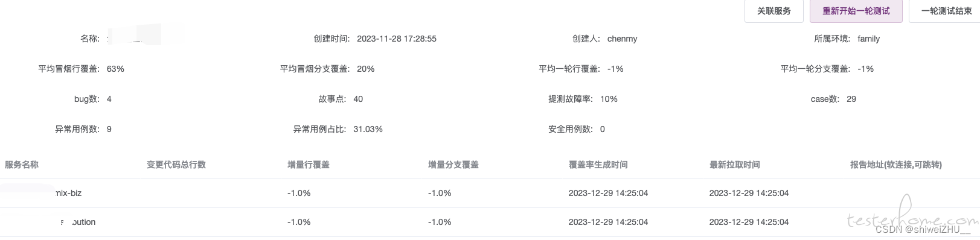Click the 一轮测试结束 button
Image resolution: width=980 pixels, height=240 pixels.
point(946,11)
